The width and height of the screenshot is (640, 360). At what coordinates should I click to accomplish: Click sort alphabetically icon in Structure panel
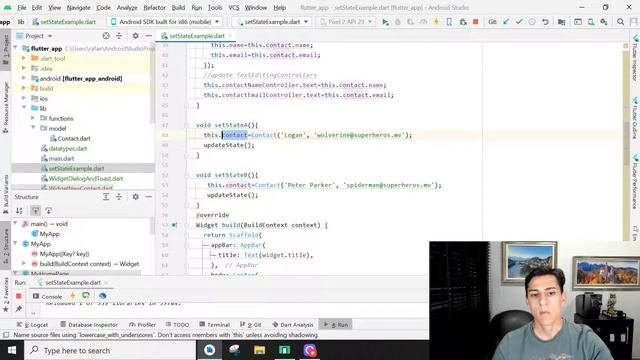tap(19, 211)
